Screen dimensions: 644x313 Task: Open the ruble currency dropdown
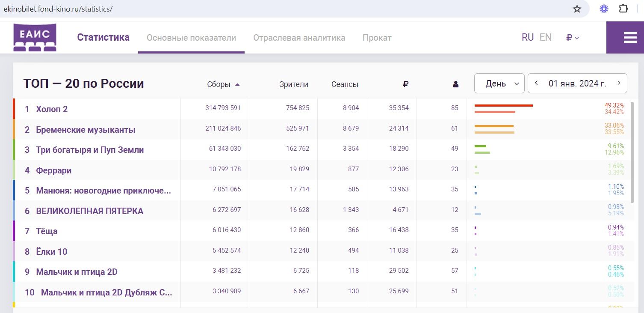coord(572,38)
